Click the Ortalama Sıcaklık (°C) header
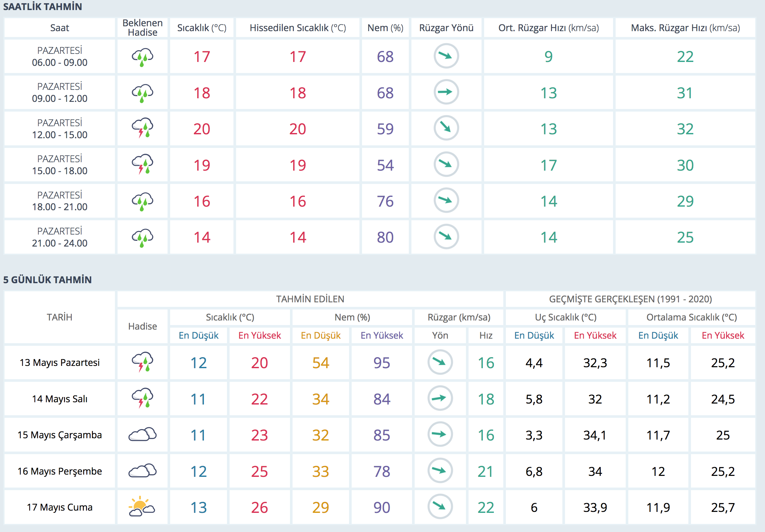The image size is (765, 532). point(691,317)
